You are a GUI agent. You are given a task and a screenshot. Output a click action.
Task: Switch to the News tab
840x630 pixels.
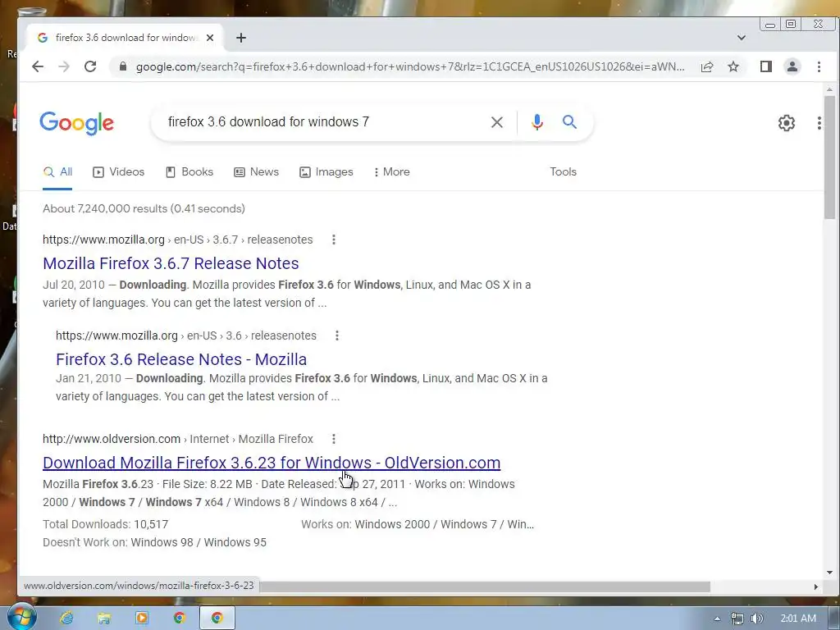tap(256, 172)
